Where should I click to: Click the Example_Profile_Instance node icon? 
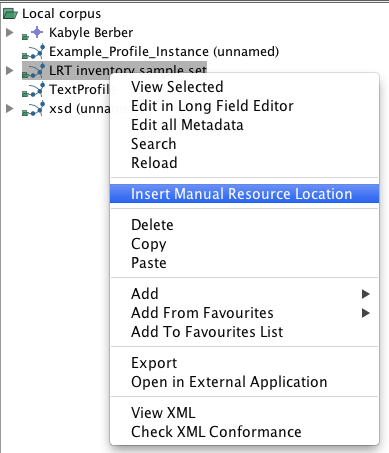tap(33, 52)
